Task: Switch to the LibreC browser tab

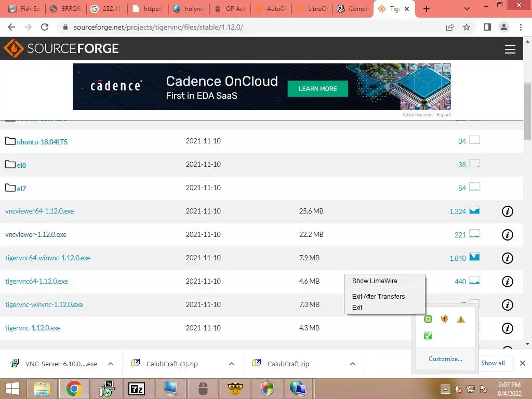Action: 312,9
